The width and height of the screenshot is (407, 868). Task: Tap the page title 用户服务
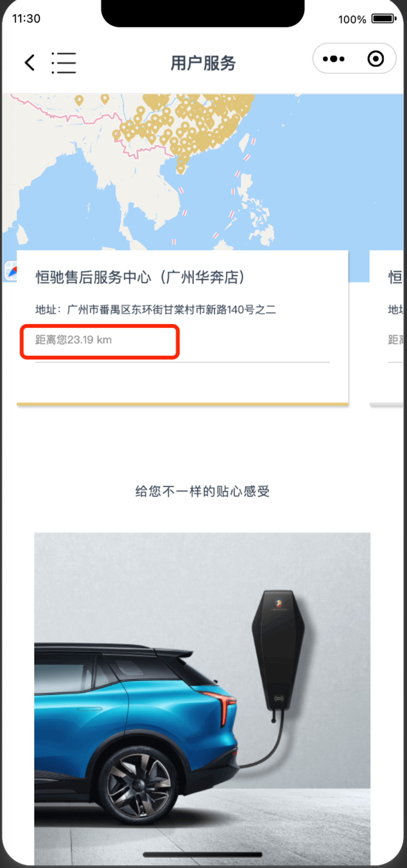click(x=203, y=63)
